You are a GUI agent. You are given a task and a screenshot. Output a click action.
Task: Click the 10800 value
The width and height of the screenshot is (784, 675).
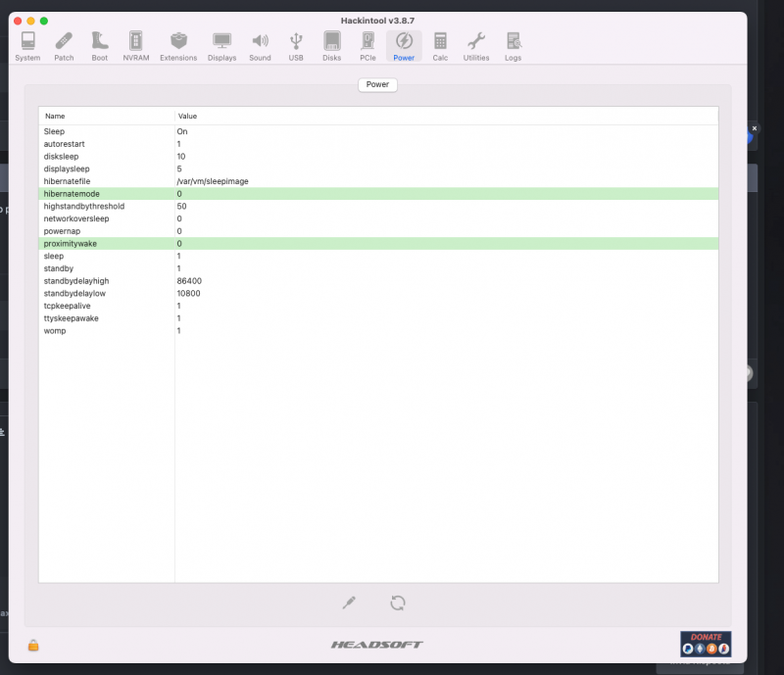[188, 294]
